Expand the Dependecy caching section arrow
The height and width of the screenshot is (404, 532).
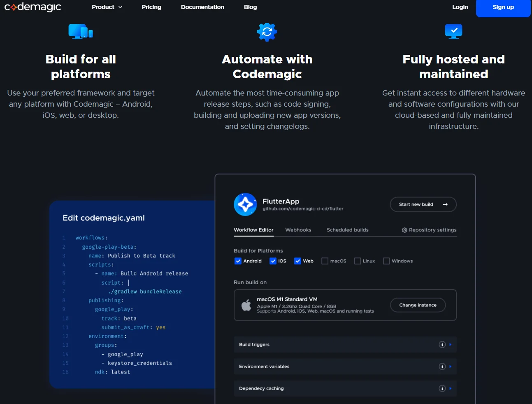pyautogui.click(x=451, y=388)
